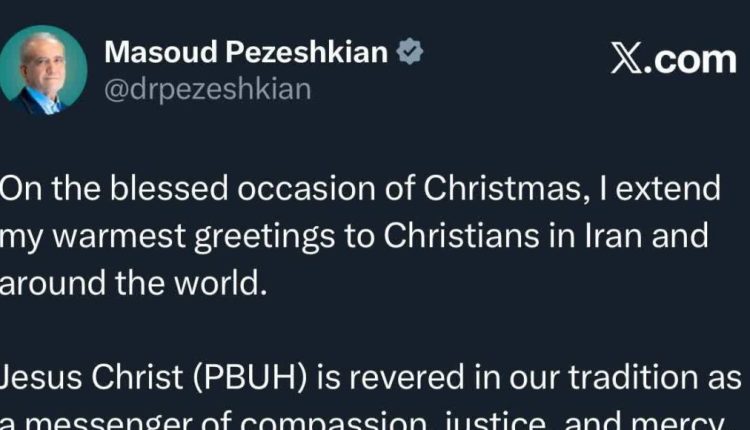Click the X logo glyph
Screen dimensions: 750x430
tap(628, 60)
